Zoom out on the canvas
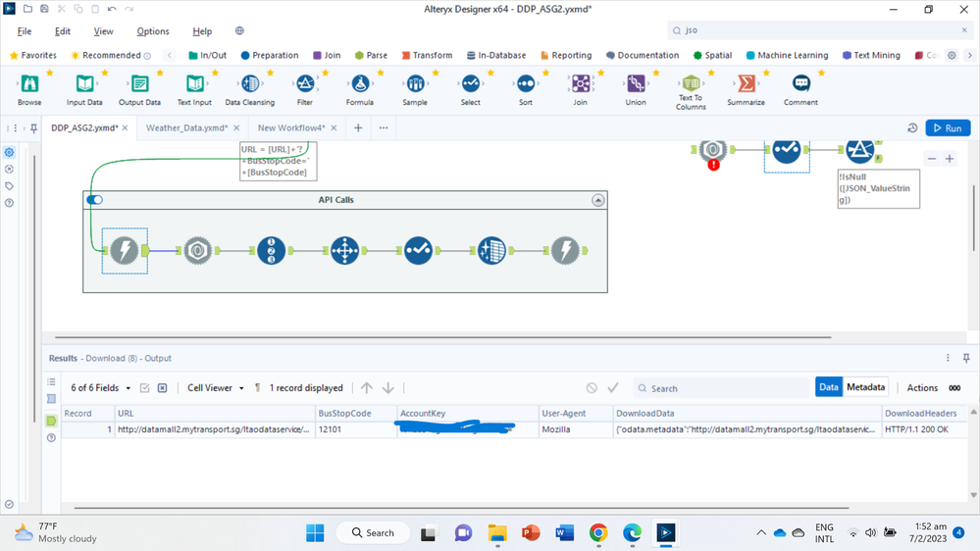The height and width of the screenshot is (551, 980). [932, 159]
